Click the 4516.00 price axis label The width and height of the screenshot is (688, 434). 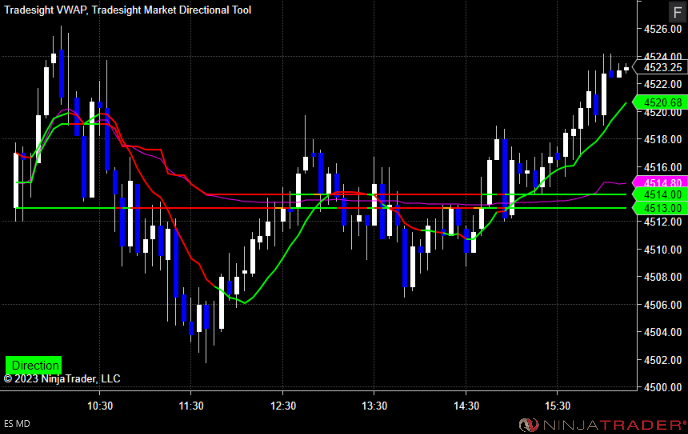[x=663, y=167]
